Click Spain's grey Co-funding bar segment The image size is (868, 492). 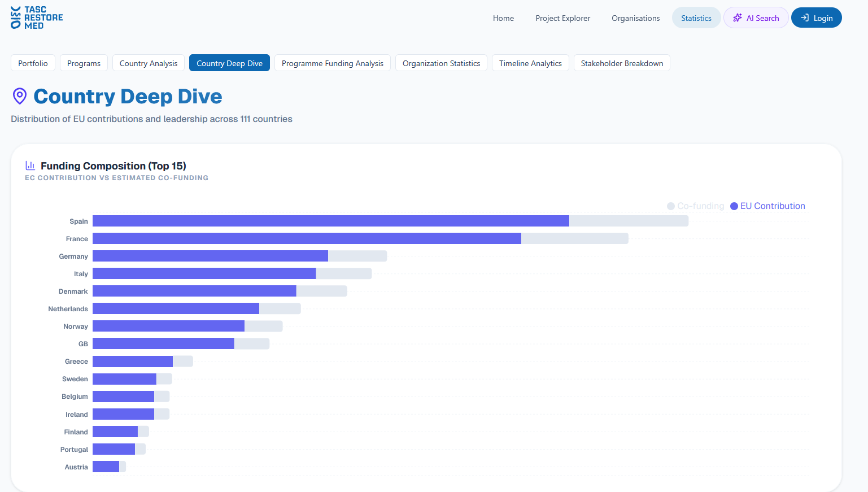[x=629, y=221]
